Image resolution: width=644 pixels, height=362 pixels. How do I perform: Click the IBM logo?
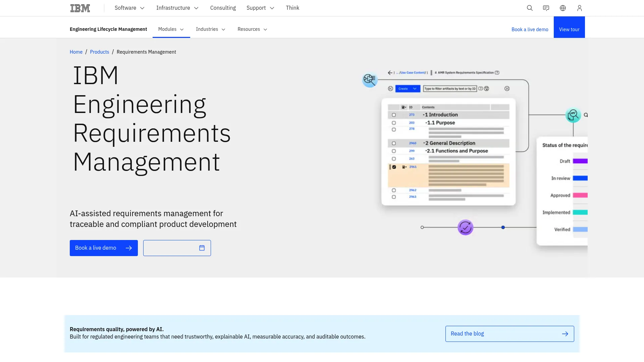pos(80,8)
